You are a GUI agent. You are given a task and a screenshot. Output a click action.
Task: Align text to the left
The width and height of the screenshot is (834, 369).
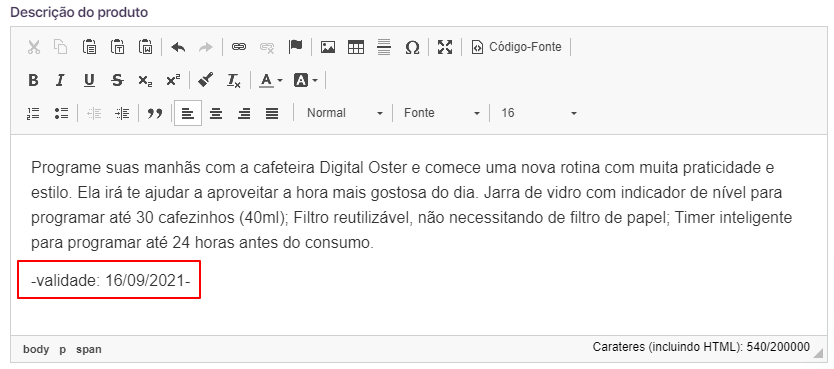pos(188,113)
